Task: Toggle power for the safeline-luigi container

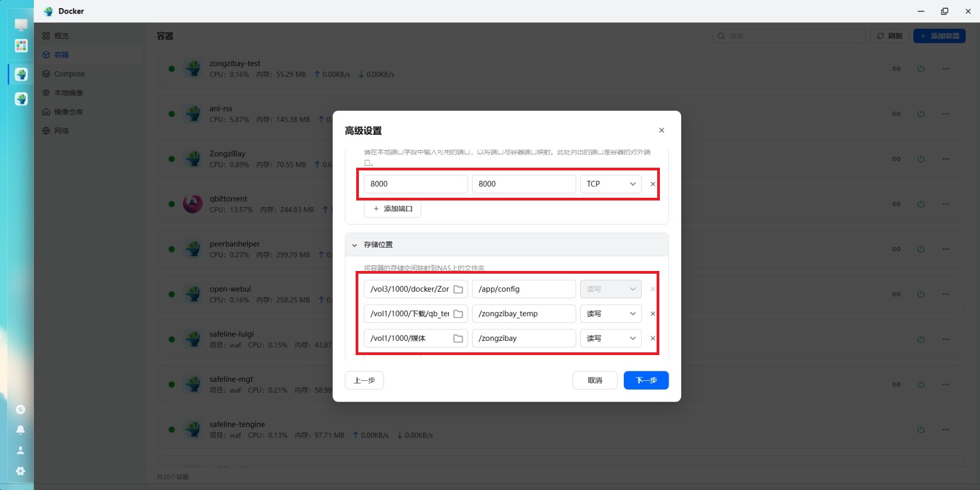Action: click(x=921, y=339)
